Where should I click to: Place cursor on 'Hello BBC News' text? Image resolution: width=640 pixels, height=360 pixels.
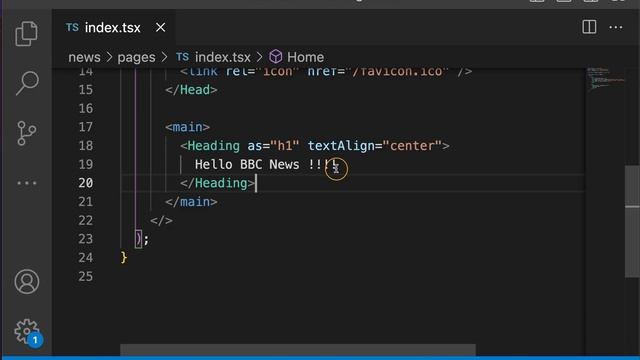click(247, 164)
